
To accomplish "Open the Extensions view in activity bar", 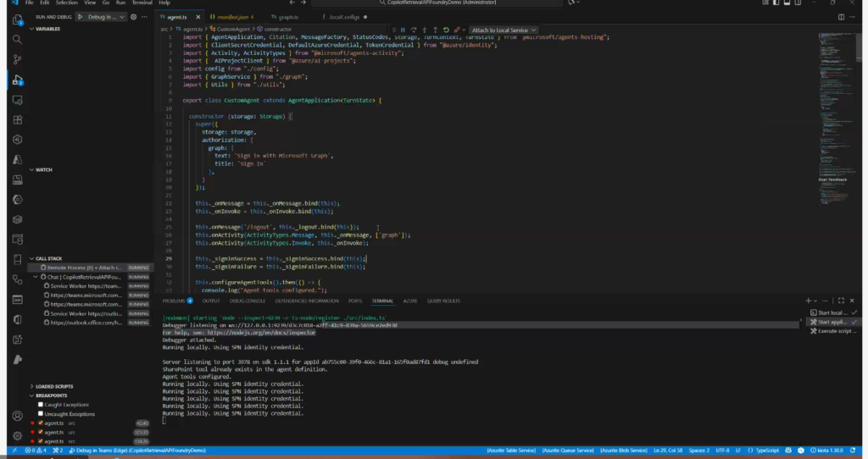I will [17, 120].
